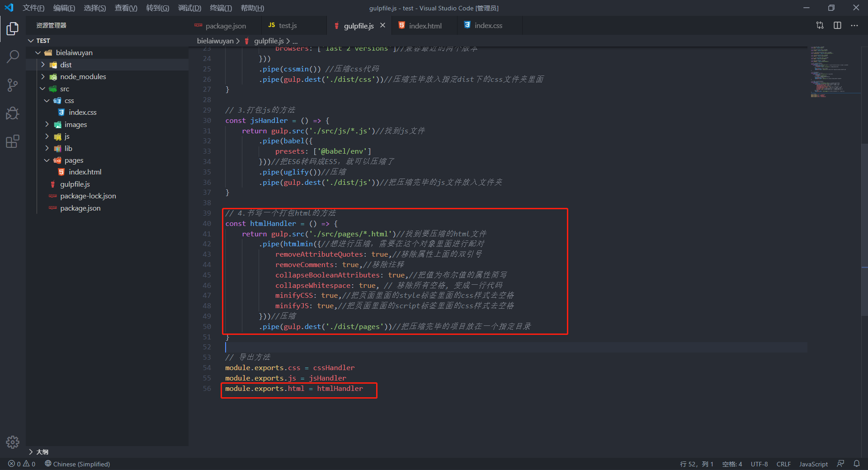This screenshot has width=868, height=470.
Task: Change indentation via 空格: 4
Action: coord(732,464)
